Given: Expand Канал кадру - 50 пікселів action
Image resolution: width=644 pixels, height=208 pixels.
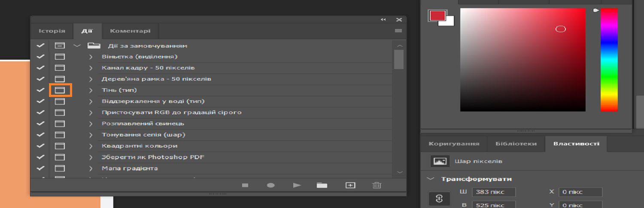Looking at the screenshot, I should click(x=91, y=68).
